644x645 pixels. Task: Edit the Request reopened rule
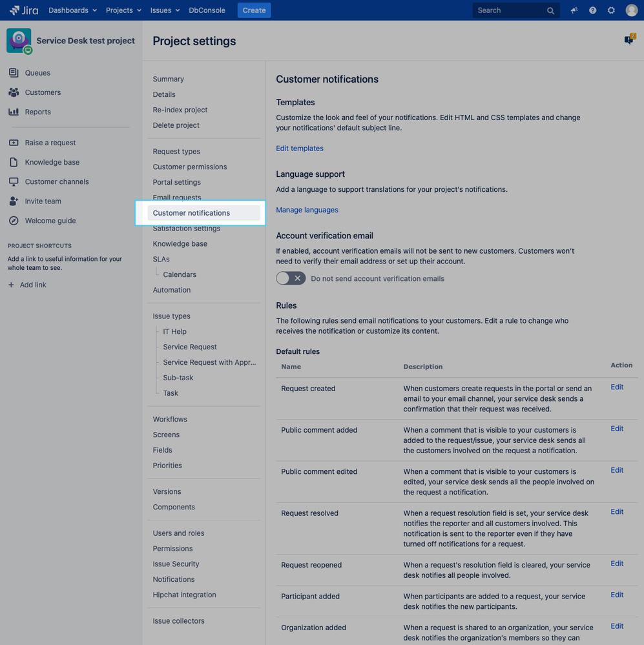(x=617, y=564)
